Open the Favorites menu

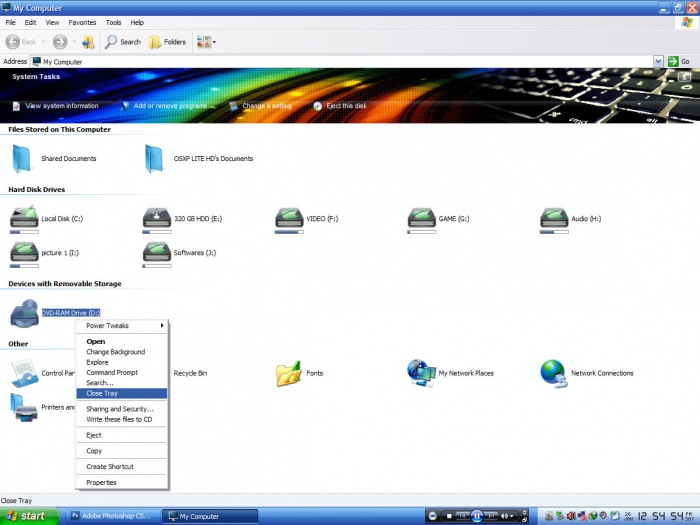pos(82,22)
